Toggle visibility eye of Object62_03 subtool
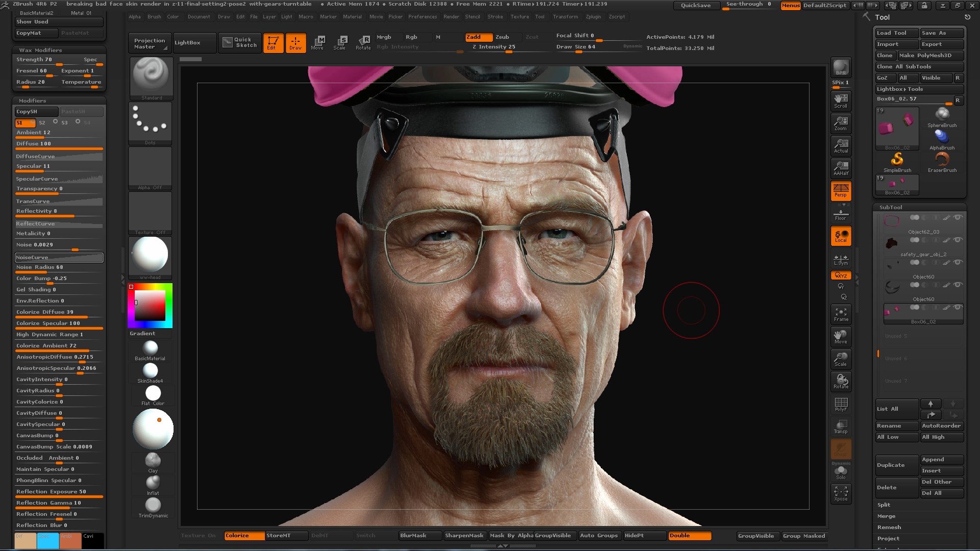Viewport: 980px width, 551px height. (x=958, y=217)
